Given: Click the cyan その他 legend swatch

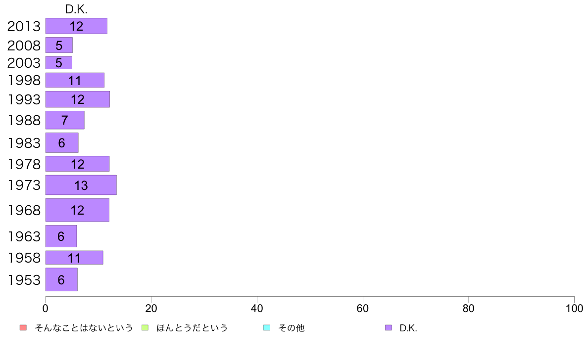Looking at the screenshot, I should point(267,327).
